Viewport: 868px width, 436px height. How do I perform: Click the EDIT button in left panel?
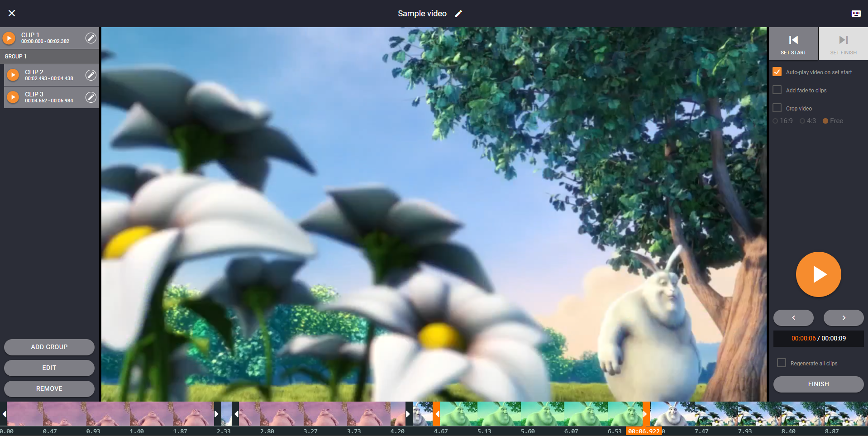tap(49, 368)
